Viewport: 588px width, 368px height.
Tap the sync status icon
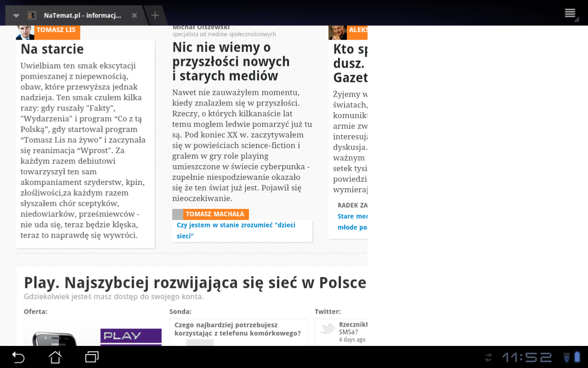(x=488, y=357)
